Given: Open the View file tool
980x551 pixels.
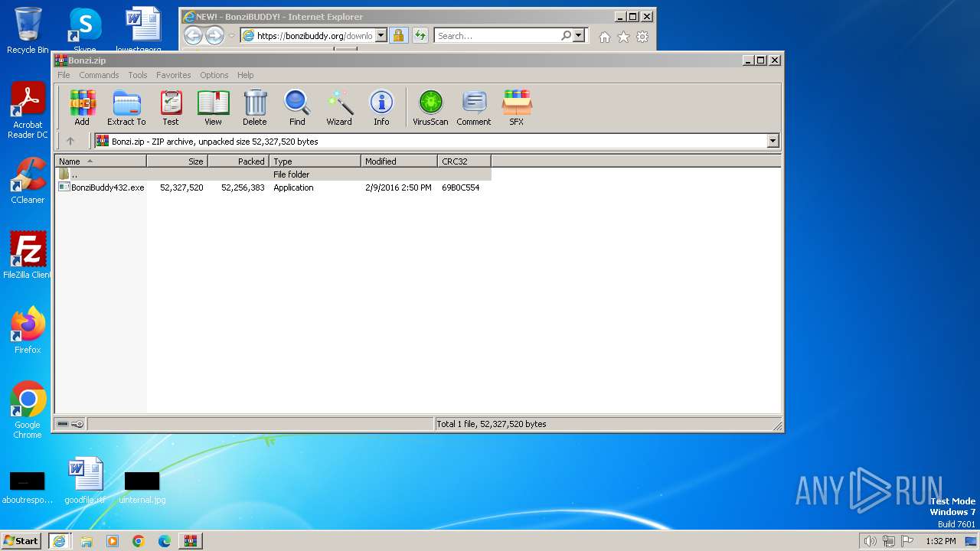Looking at the screenshot, I should click(x=213, y=108).
